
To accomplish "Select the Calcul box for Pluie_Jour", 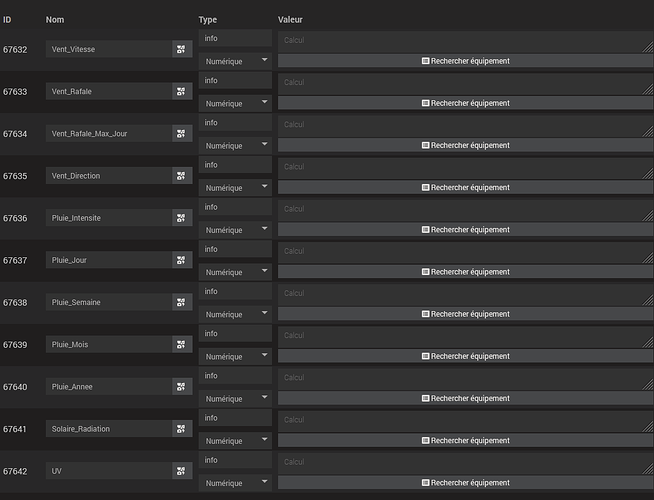I will click(x=465, y=252).
